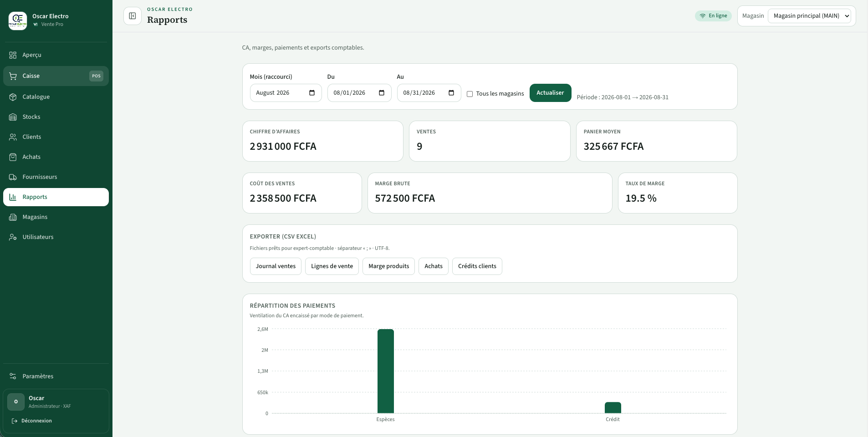
Task: Click the Période 2026-08-01 → 2026-08-31 text
Action: (623, 97)
